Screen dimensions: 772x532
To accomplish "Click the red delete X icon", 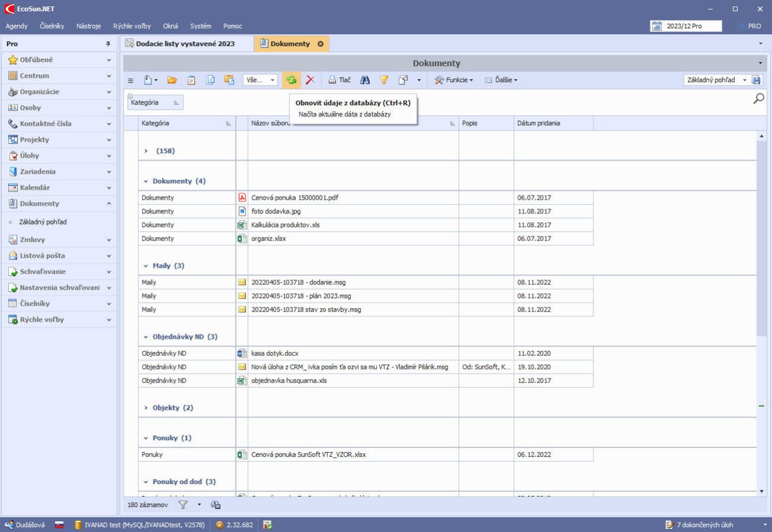I will point(309,80).
